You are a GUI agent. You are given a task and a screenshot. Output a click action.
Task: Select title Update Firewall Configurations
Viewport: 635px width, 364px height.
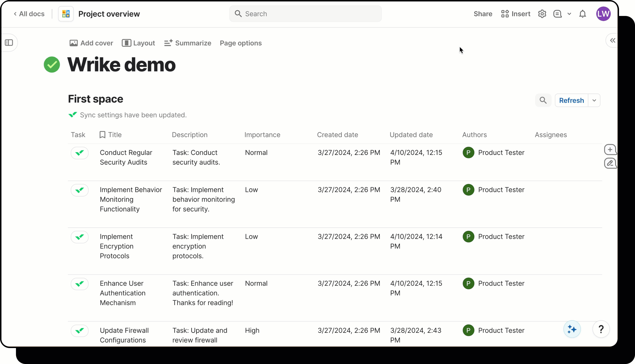[x=124, y=335]
